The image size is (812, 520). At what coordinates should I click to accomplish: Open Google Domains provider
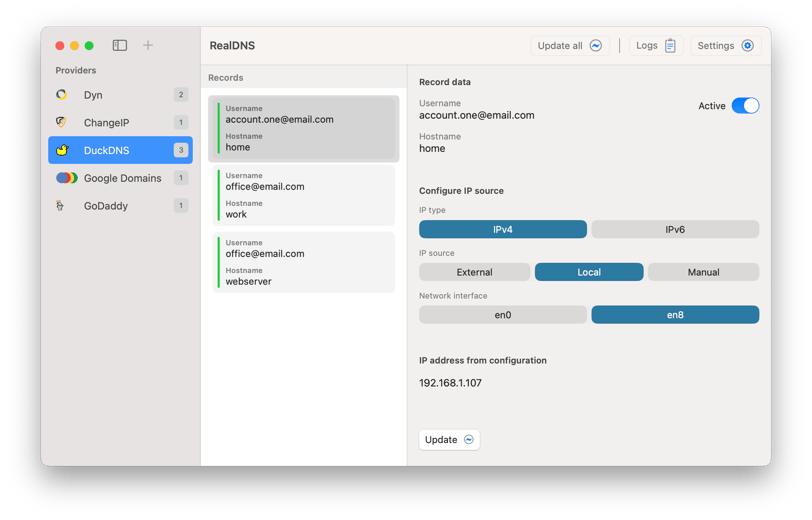[x=121, y=178]
